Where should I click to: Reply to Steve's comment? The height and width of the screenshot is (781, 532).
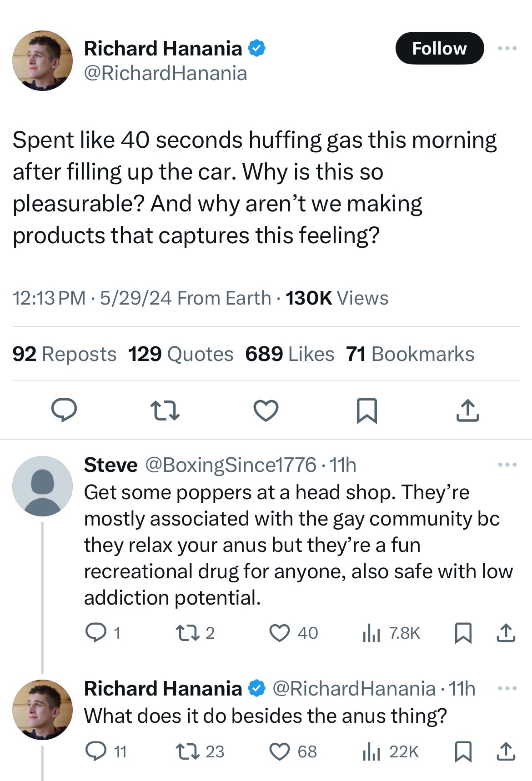click(96, 632)
